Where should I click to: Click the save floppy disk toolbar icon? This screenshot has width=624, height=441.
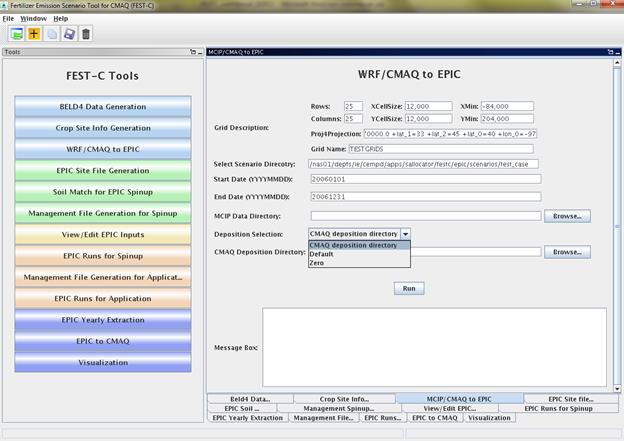[x=69, y=34]
